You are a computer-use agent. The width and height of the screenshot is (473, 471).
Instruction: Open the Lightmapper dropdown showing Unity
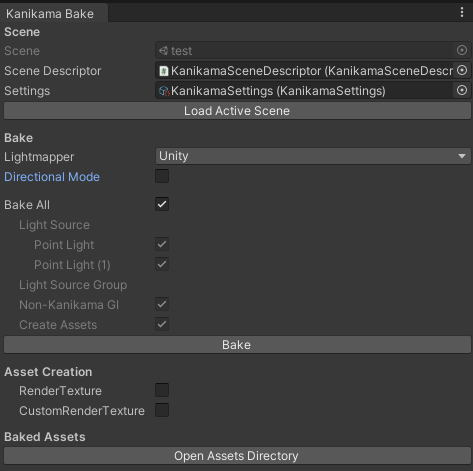coord(313,156)
